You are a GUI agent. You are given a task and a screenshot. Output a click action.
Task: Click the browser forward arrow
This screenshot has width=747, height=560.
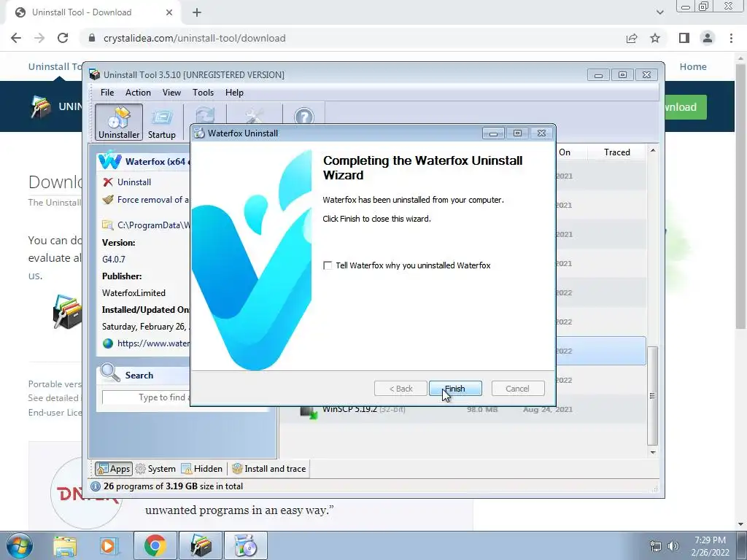tap(39, 38)
